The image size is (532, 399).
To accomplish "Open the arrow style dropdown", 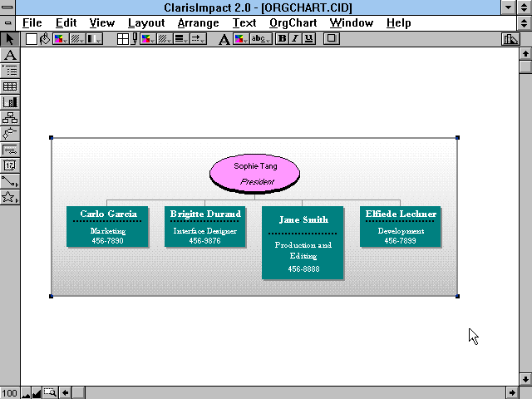I will point(198,39).
